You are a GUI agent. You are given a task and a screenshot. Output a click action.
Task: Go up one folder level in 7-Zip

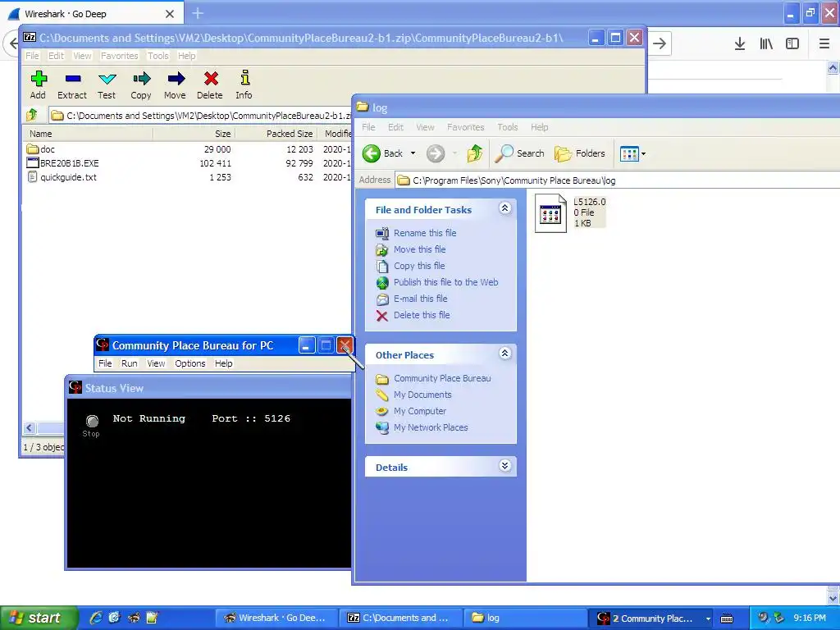tap(32, 115)
